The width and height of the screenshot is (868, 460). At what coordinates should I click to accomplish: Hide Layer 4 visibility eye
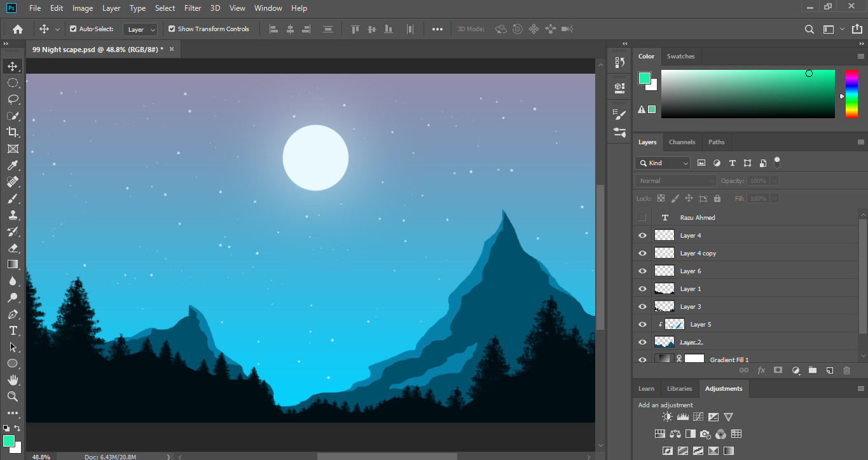point(642,236)
